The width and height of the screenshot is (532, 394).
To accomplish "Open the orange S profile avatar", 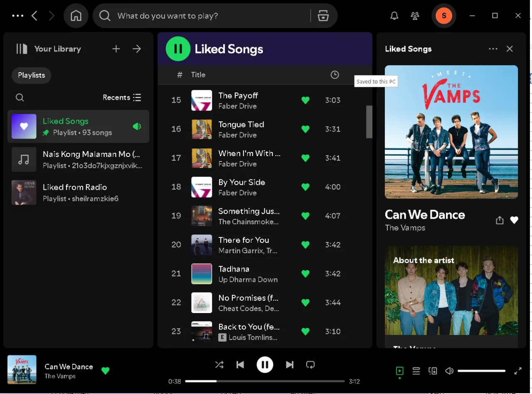I will pyautogui.click(x=444, y=16).
